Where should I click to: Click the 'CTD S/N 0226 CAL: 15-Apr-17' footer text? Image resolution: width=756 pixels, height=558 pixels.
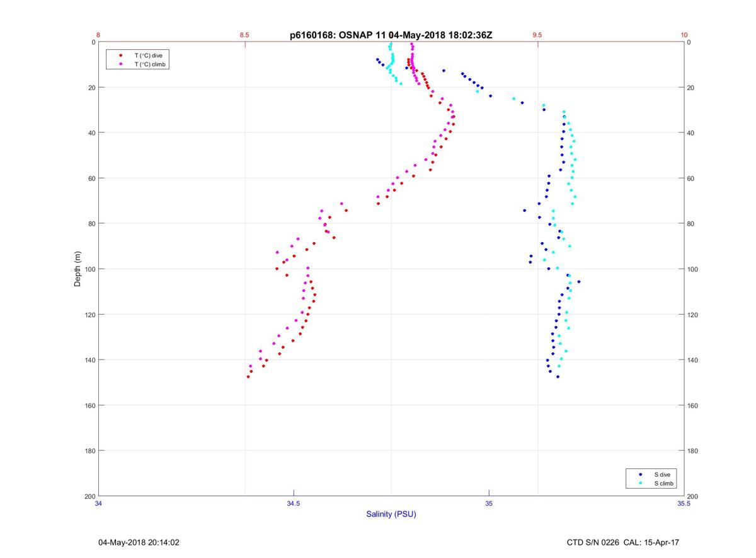click(623, 542)
